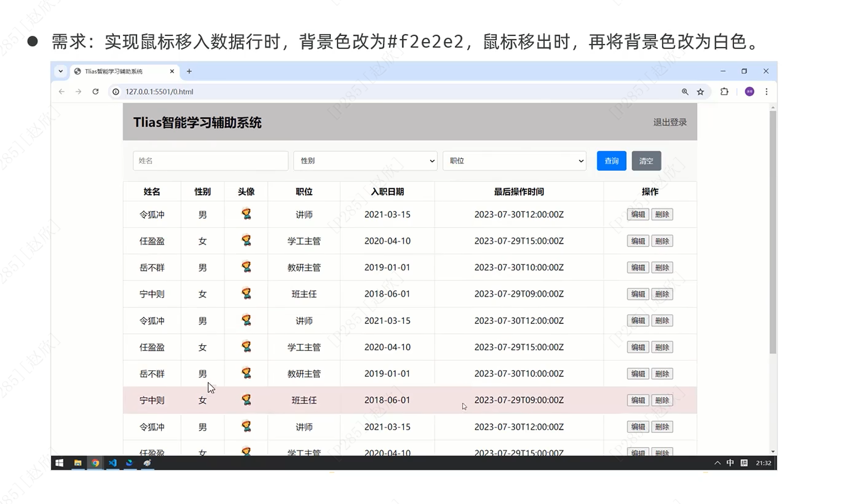
Task: Click the blue 查询 button
Action: coord(611,161)
